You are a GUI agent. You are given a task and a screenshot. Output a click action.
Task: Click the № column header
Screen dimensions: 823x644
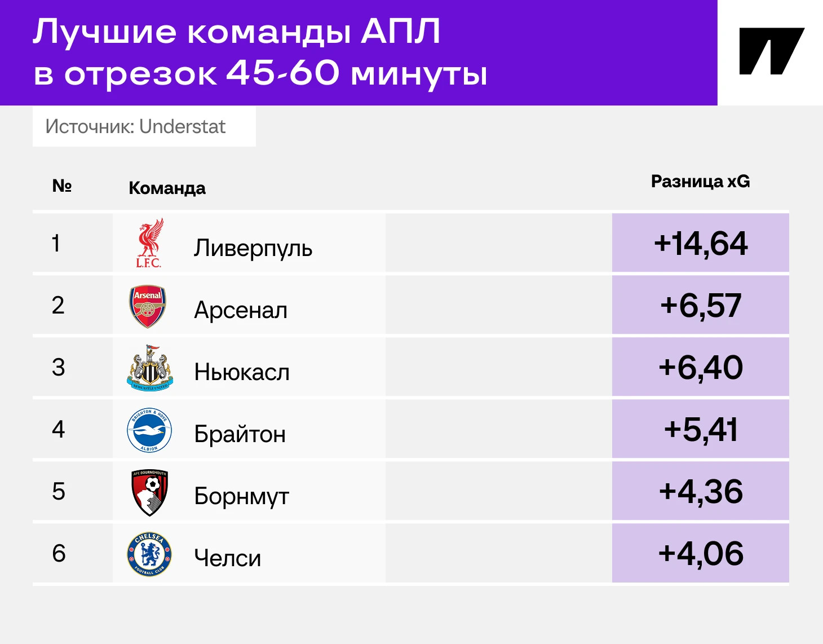[62, 186]
